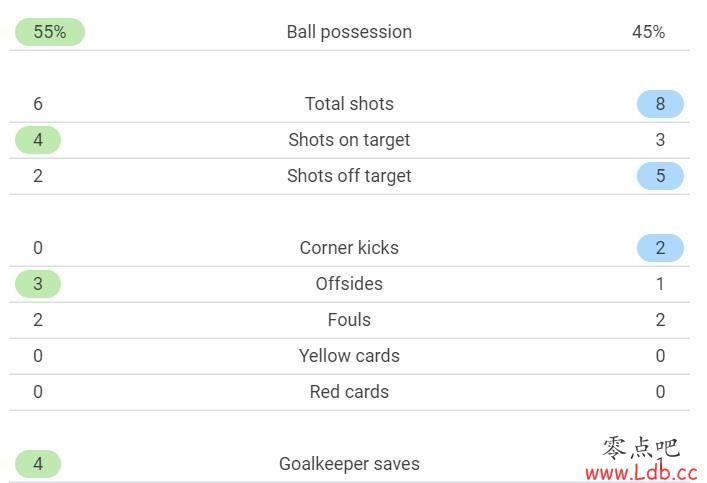Click the Shots off target label
The height and width of the screenshot is (483, 707).
(x=349, y=176)
